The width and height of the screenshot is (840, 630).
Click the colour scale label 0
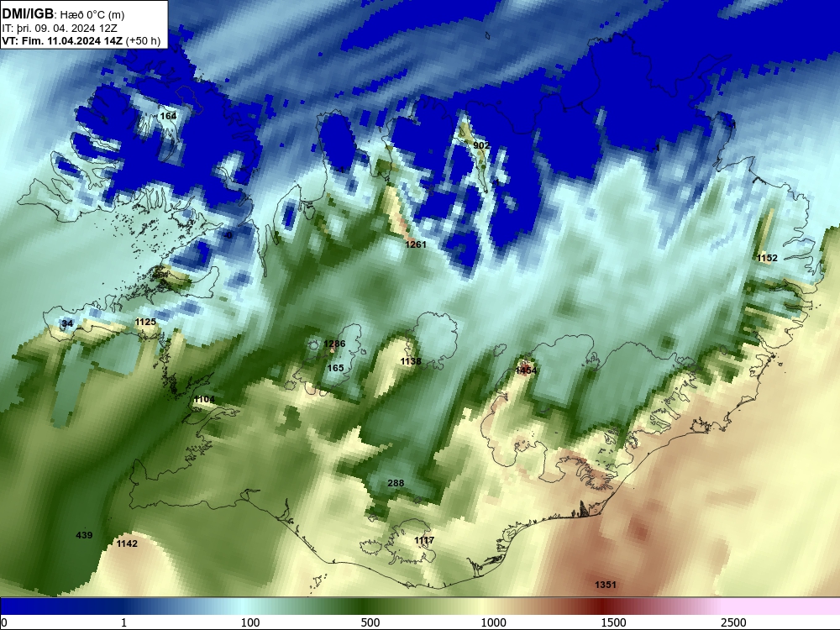tap(4, 622)
